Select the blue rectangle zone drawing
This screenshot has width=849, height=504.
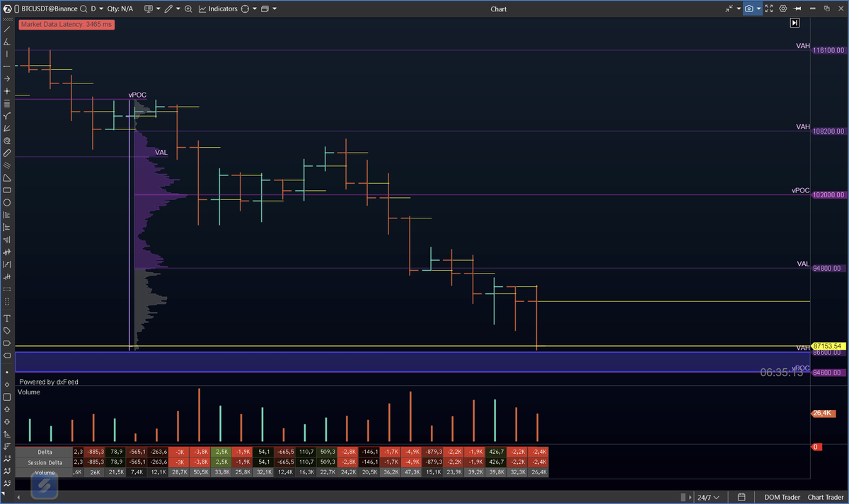coord(412,362)
